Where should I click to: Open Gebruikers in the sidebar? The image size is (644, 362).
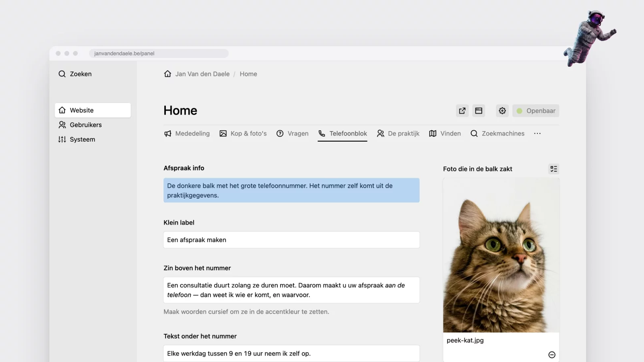tap(93, 125)
